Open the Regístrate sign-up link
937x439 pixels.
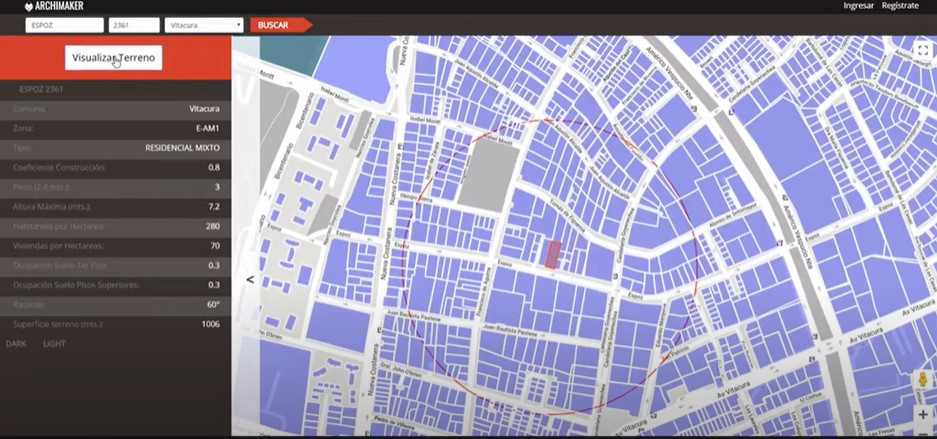[900, 6]
